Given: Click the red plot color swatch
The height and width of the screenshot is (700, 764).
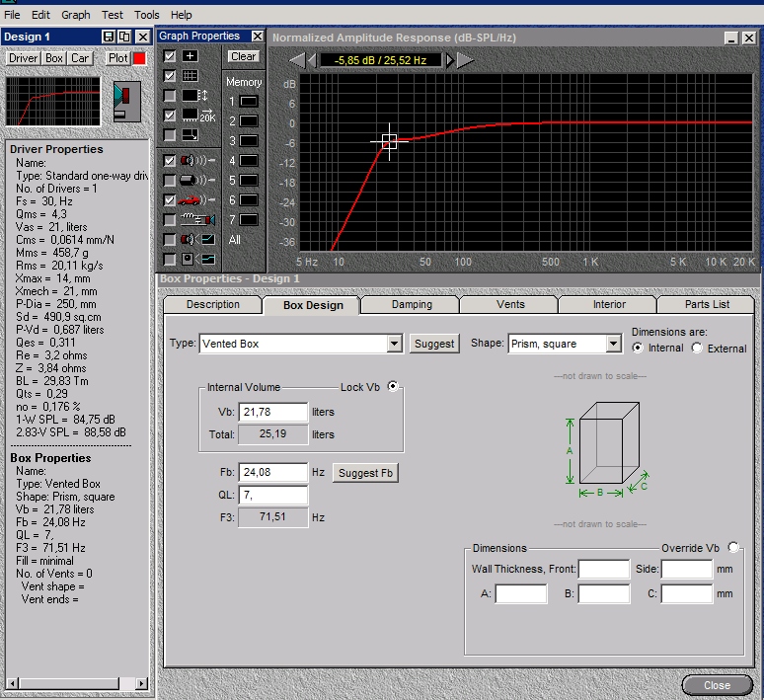Looking at the screenshot, I should [139, 58].
